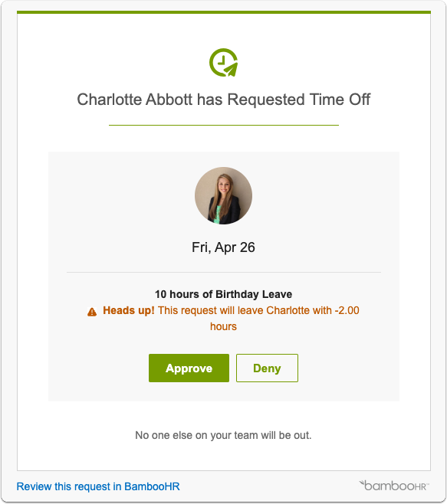The height and width of the screenshot is (504, 447).
Task: Click the paper plane arrow on clock icon
Action: pyautogui.click(x=231, y=70)
